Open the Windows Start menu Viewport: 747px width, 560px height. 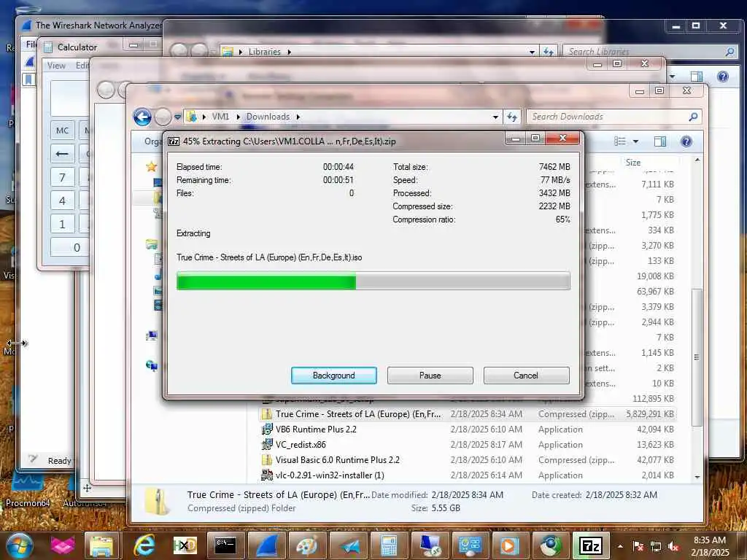pyautogui.click(x=19, y=545)
